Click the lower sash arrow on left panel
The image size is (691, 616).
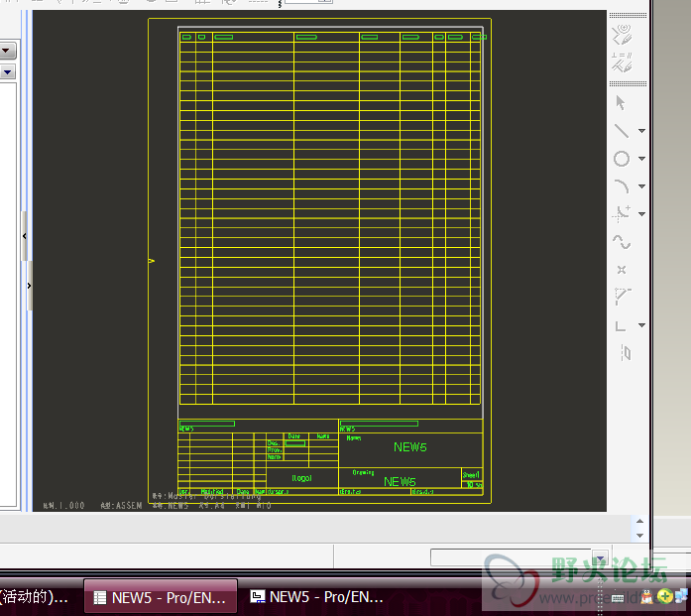[30, 286]
